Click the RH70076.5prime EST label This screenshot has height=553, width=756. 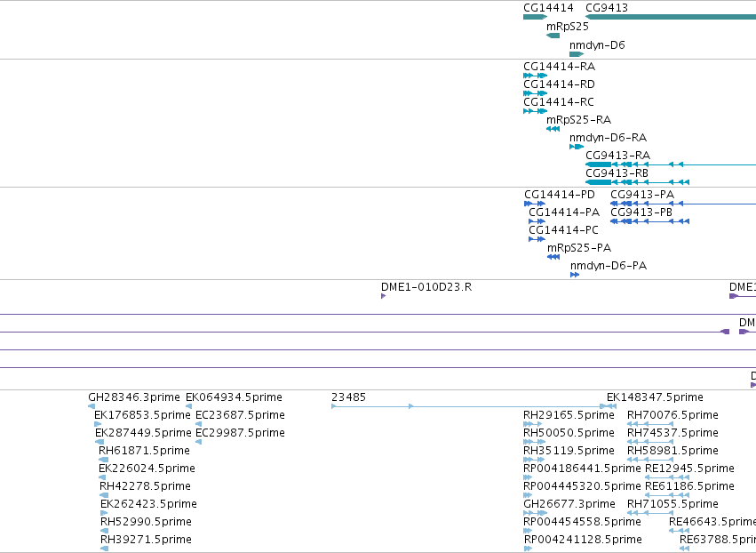[x=672, y=415]
